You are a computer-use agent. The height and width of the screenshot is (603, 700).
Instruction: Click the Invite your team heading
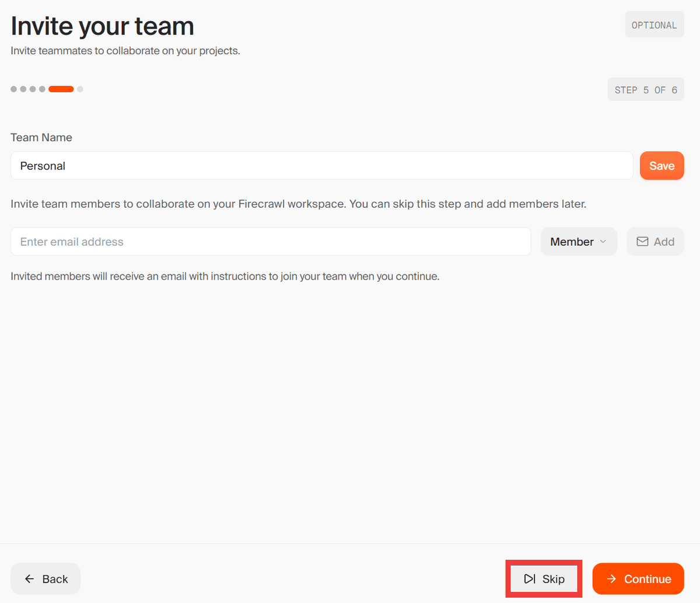click(x=102, y=26)
